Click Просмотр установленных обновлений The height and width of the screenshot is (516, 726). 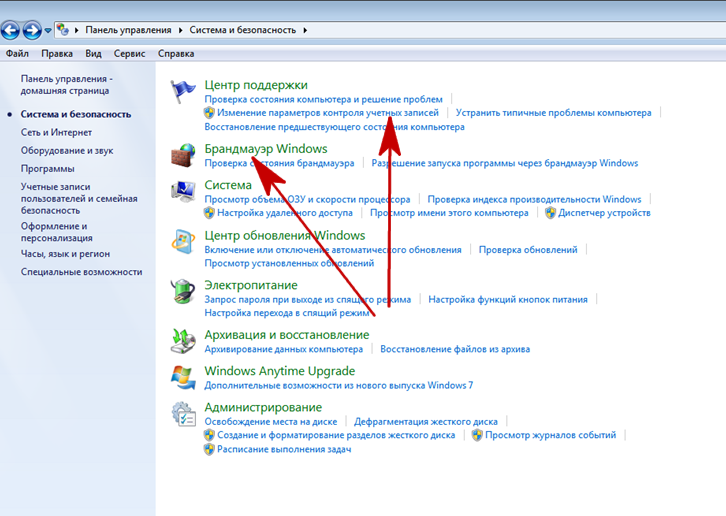[289, 263]
